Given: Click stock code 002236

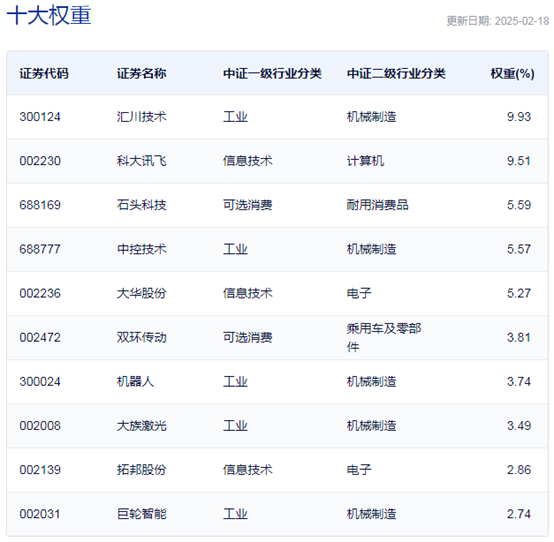Looking at the screenshot, I should coord(40,293).
